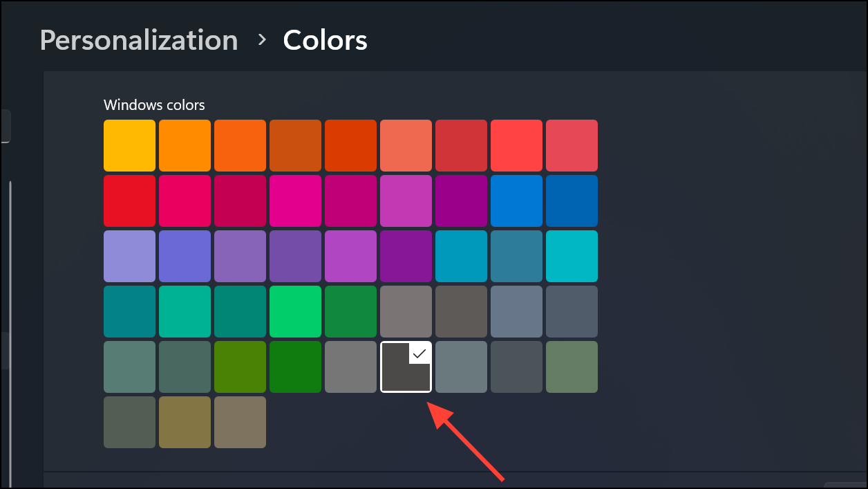This screenshot has height=489, width=868.
Task: Select the hot pink magenta swatch
Action: click(295, 201)
